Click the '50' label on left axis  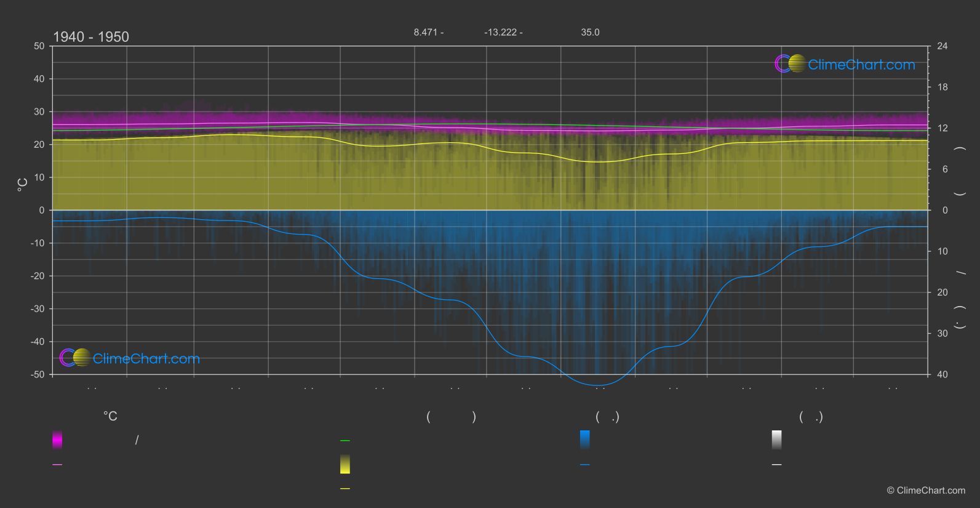click(x=39, y=46)
